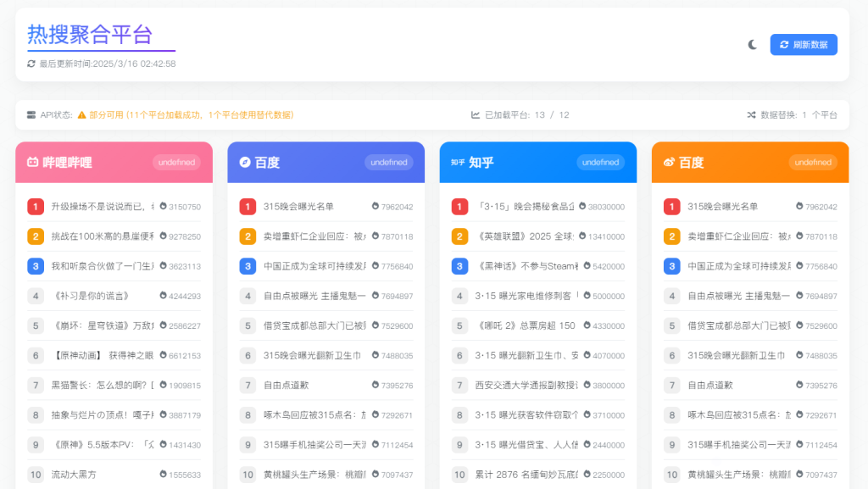
Task: Expand the orange 百度 card's undefined badge
Action: click(812, 162)
